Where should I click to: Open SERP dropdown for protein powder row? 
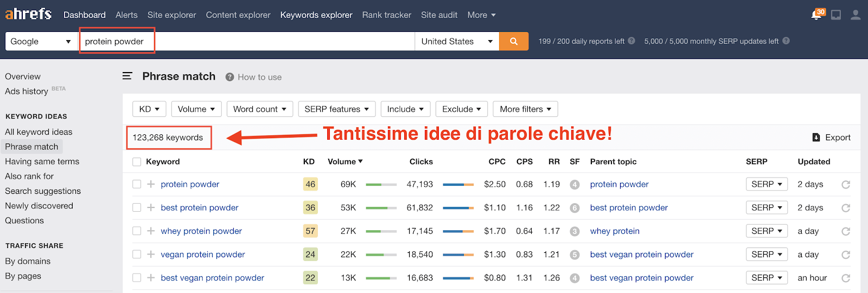[767, 184]
